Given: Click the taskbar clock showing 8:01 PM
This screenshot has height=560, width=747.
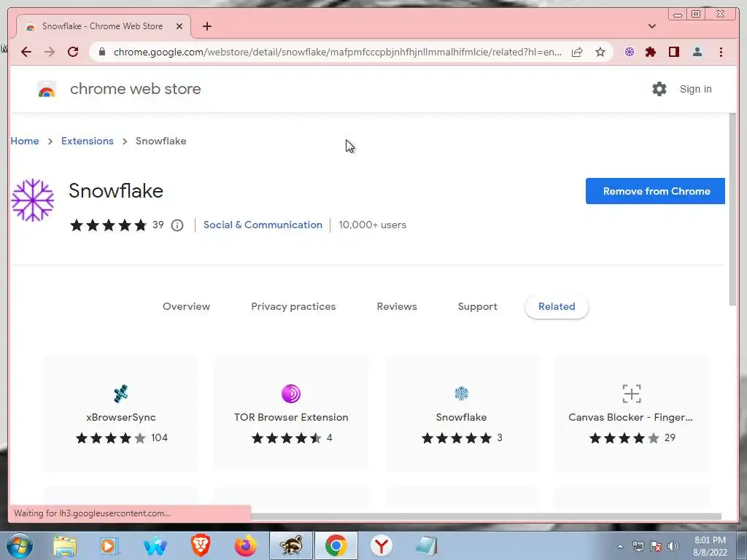Looking at the screenshot, I should point(710,546).
